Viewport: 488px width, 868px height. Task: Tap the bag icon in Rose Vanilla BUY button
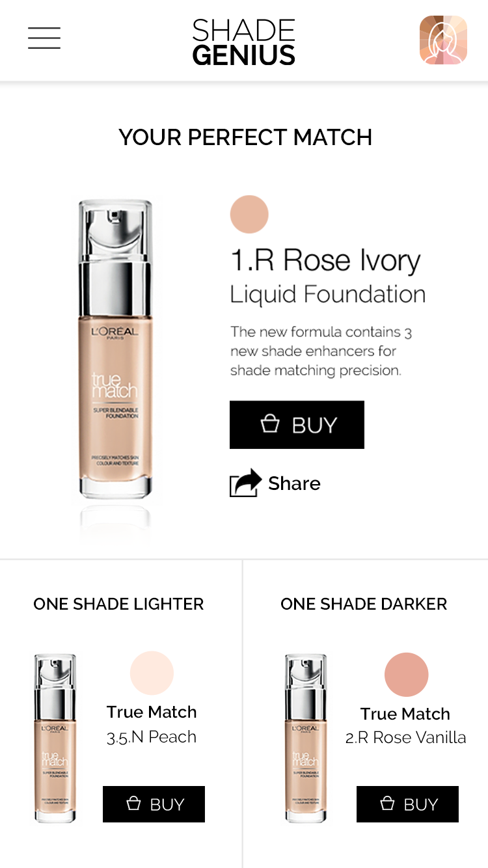(x=387, y=804)
